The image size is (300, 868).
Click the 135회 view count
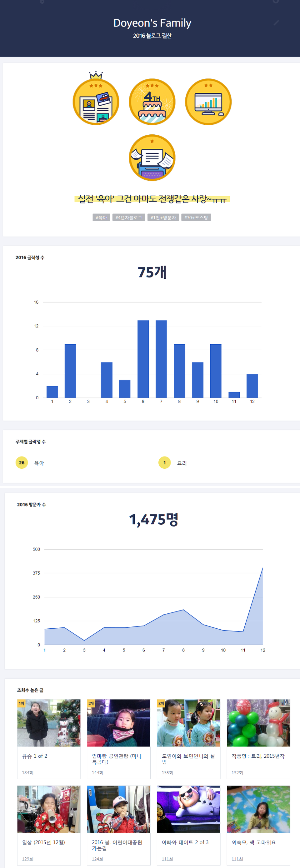[167, 773]
